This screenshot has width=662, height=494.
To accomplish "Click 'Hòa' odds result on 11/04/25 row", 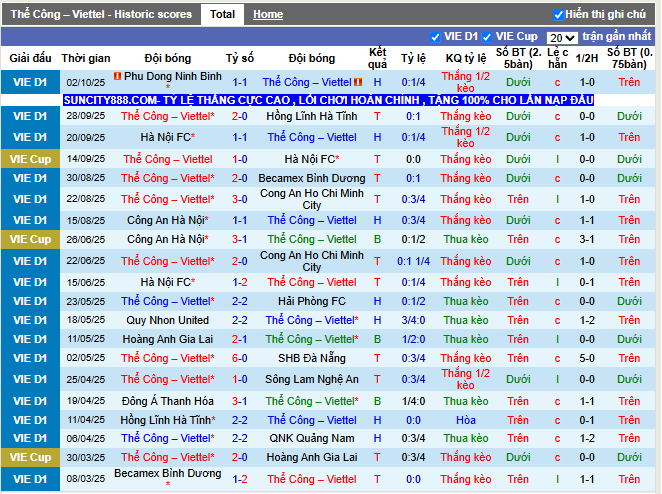I will 466,420.
